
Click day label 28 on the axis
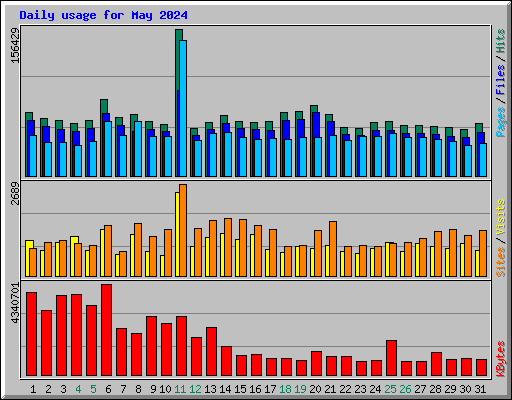pos(435,389)
